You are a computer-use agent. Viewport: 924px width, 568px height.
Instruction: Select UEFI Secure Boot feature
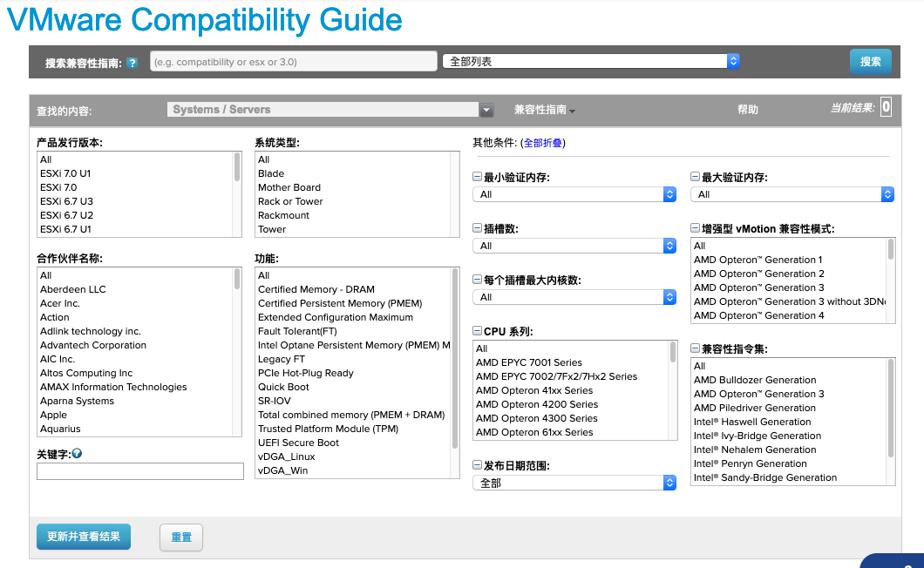tap(299, 443)
